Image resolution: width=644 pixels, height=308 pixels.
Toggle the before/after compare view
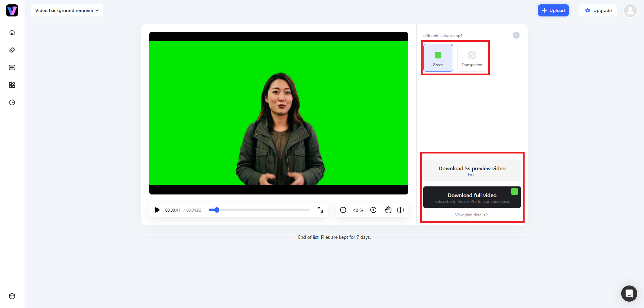(400, 210)
